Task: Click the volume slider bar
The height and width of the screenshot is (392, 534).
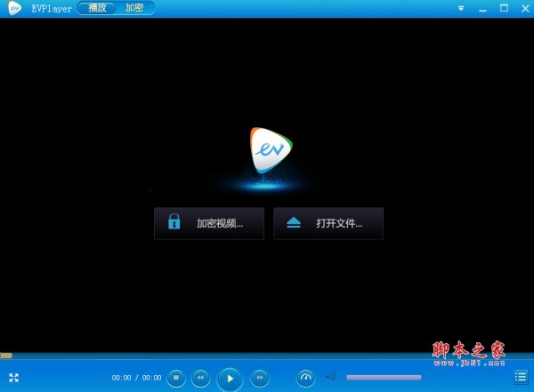Action: click(384, 378)
